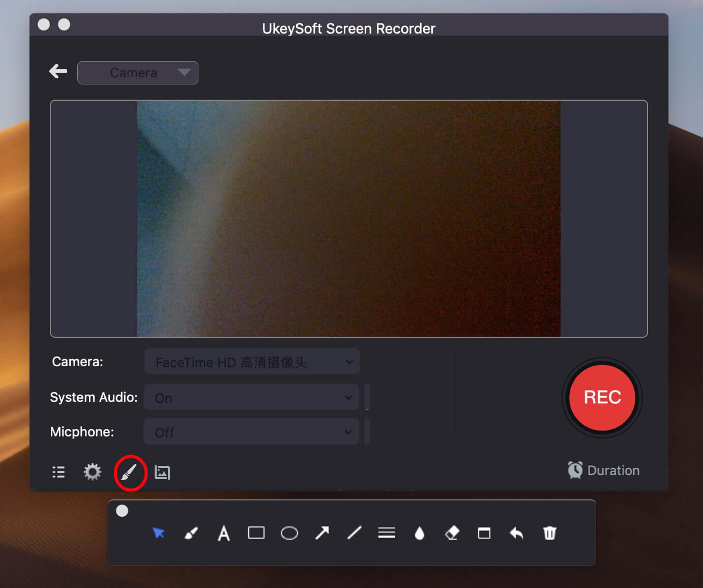Choose the Ellipse drawing tool
This screenshot has width=703, height=588.
(x=289, y=533)
